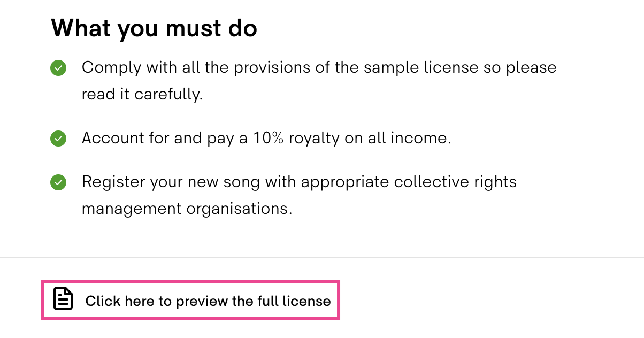Image resolution: width=644 pixels, height=338 pixels.
Task: Click the 'read it carefully.' text line
Action: (142, 95)
